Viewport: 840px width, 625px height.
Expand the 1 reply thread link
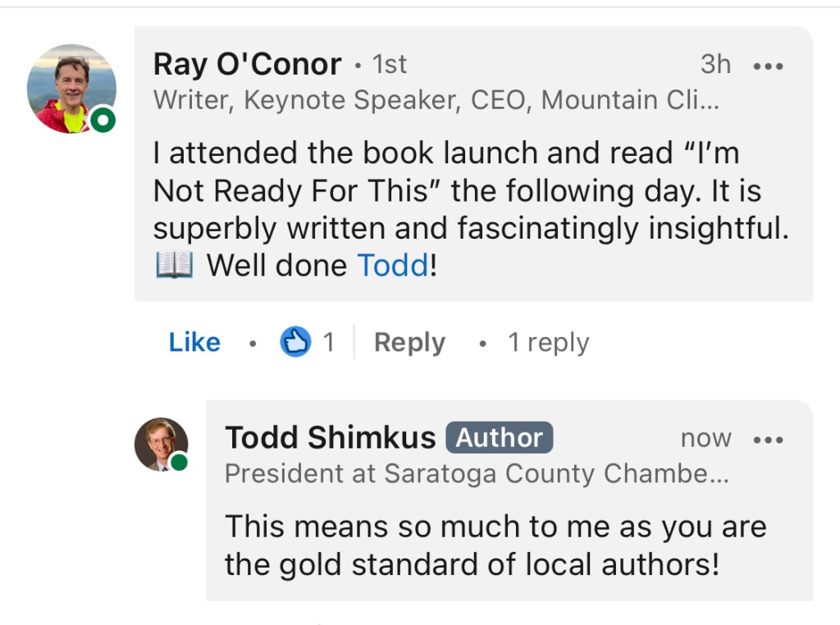pyautogui.click(x=548, y=342)
